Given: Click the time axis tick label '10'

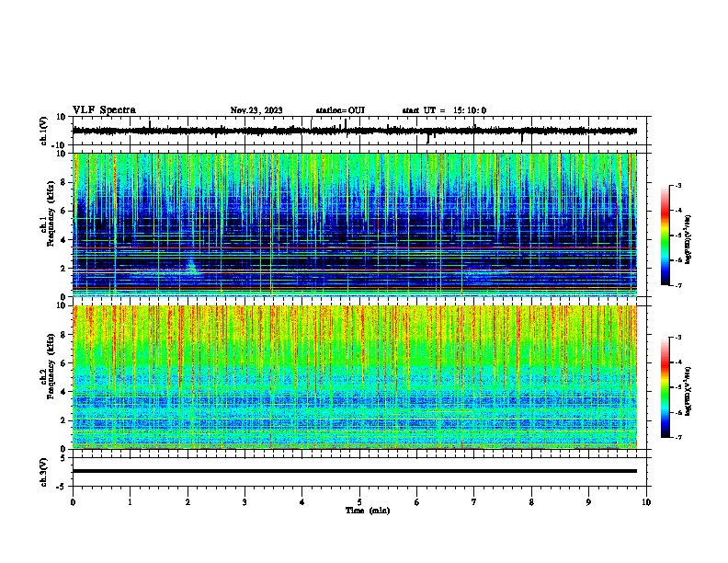Looking at the screenshot, I should (x=646, y=502).
